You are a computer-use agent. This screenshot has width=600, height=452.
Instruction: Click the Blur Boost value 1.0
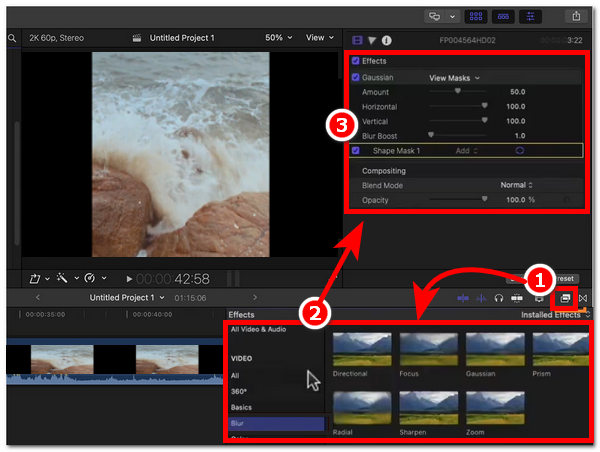click(x=520, y=136)
